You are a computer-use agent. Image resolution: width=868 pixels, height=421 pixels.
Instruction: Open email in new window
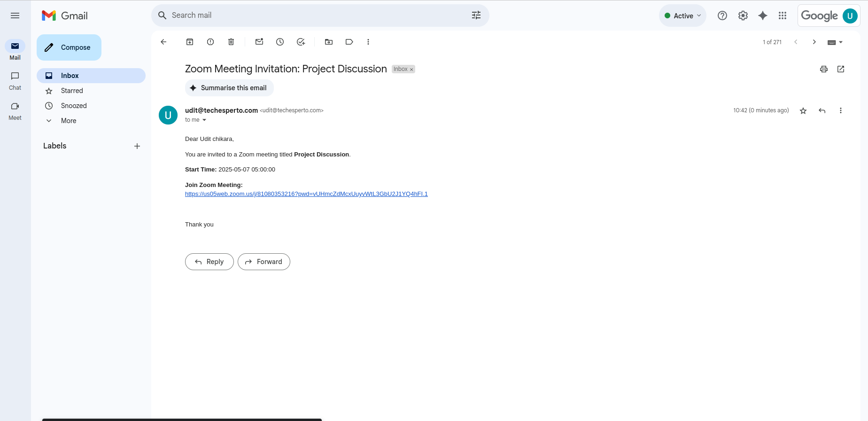(x=841, y=69)
